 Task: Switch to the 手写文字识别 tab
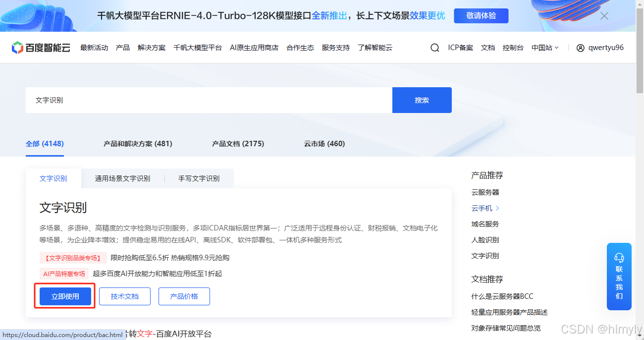click(199, 178)
